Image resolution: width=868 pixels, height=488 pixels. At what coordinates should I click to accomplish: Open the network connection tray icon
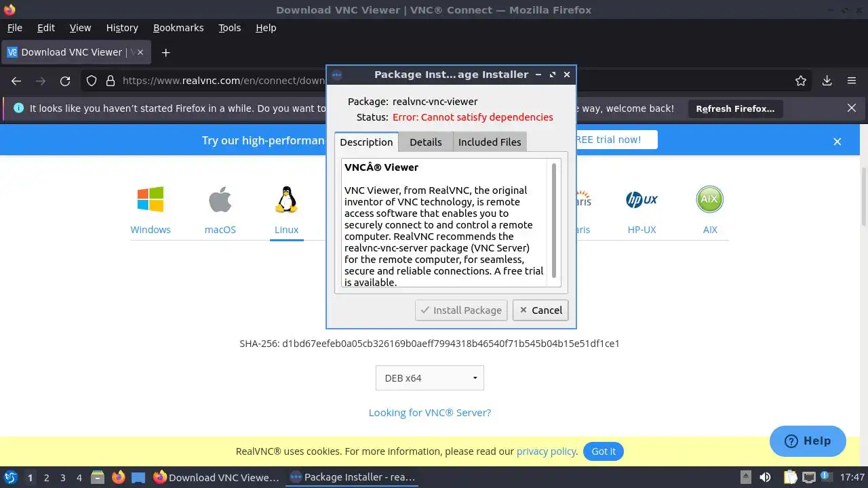tap(809, 477)
